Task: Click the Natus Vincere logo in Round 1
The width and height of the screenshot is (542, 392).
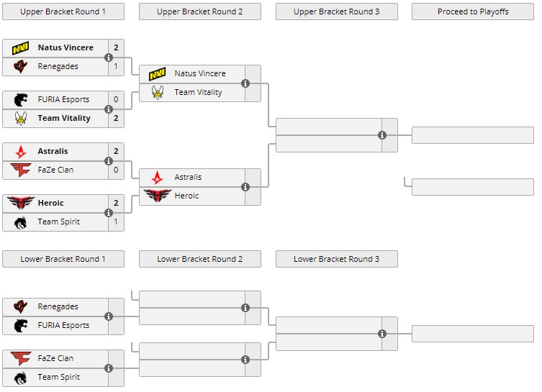Action: click(20, 48)
